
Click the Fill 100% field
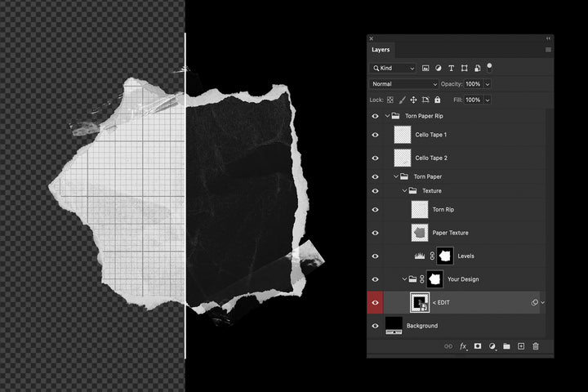(x=473, y=100)
